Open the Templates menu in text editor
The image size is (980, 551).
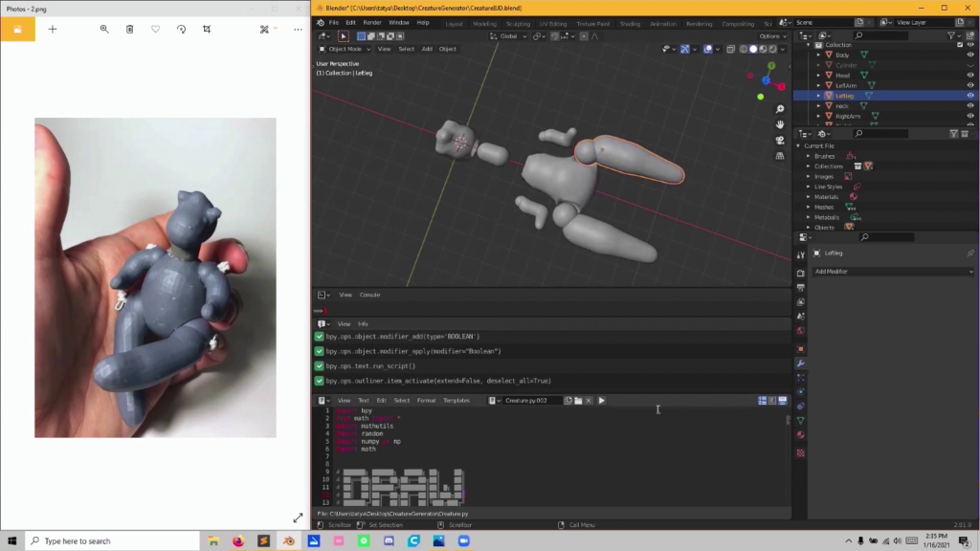click(457, 401)
